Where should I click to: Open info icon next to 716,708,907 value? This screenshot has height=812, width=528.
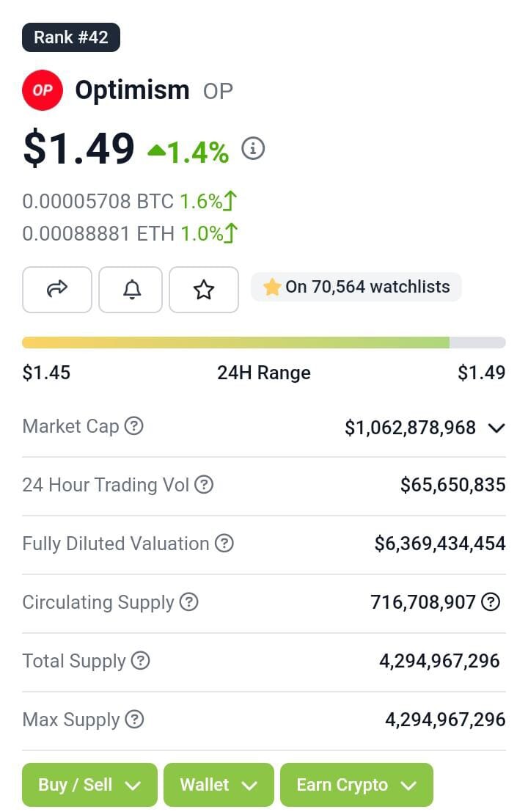(490, 601)
